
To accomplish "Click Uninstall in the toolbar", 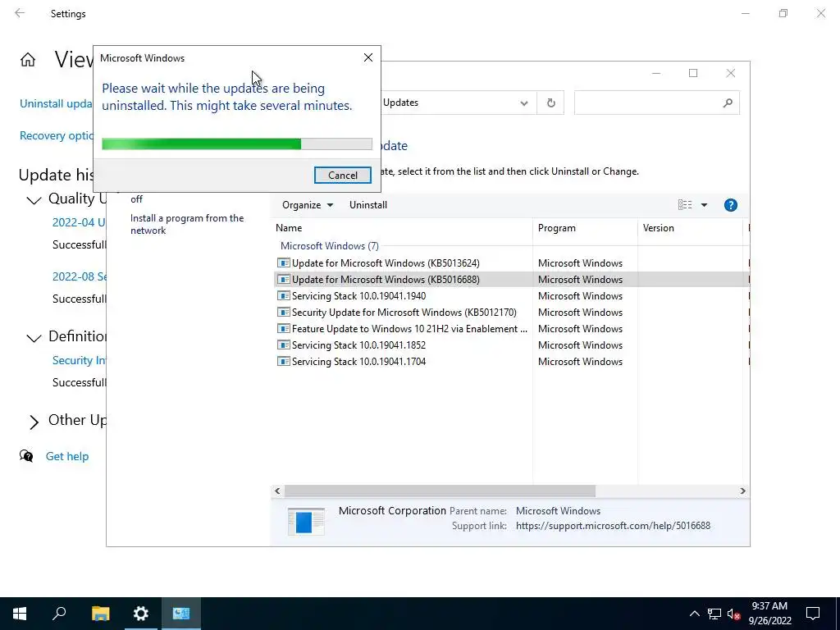I will pyautogui.click(x=368, y=204).
